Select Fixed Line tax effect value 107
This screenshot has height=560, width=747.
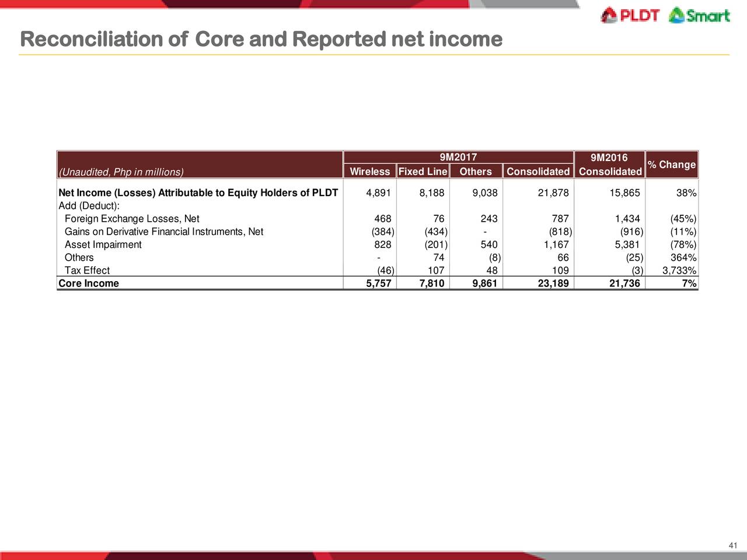436,270
